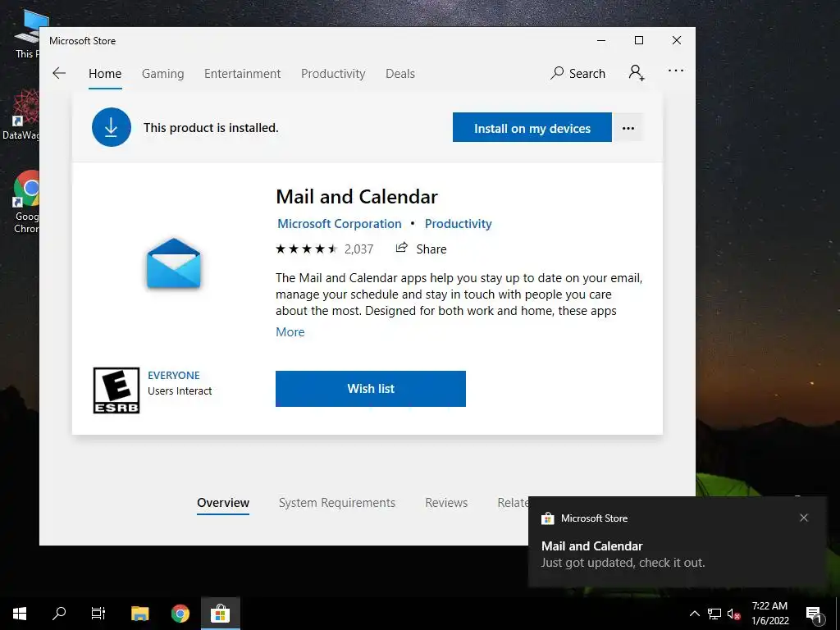
Task: Switch to the Reviews tab
Action: pyautogui.click(x=446, y=503)
